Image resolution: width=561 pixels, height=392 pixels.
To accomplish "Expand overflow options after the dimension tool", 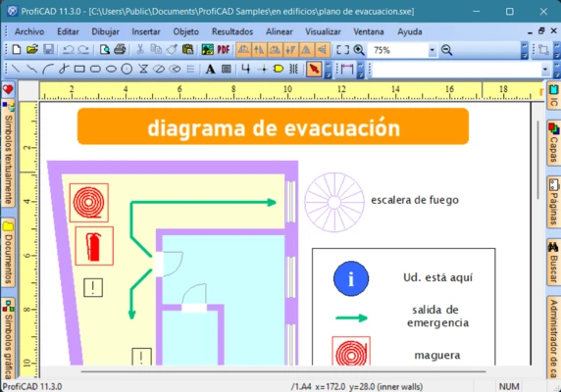I will point(361,70).
